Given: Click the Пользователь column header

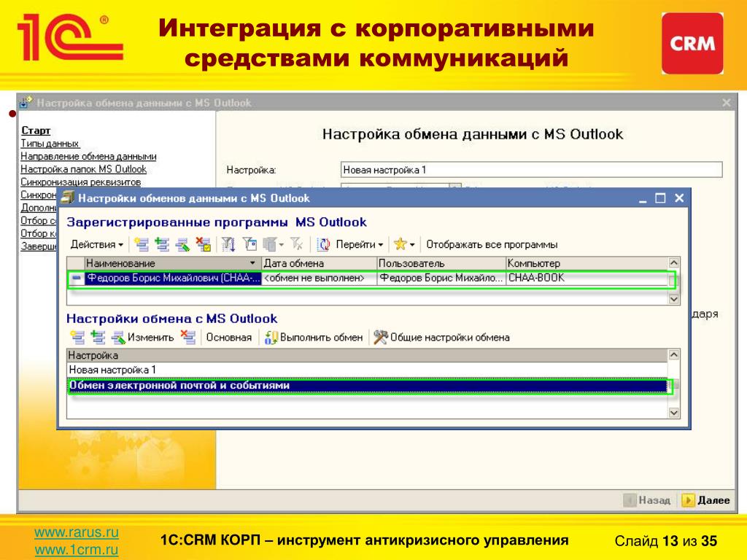Looking at the screenshot, I should tap(441, 262).
